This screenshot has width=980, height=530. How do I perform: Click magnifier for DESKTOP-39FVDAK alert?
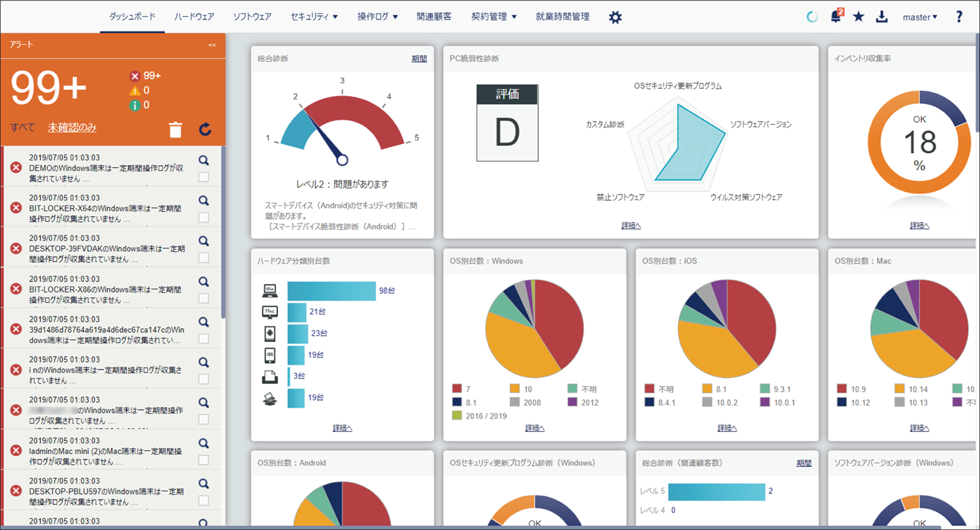pyautogui.click(x=204, y=241)
